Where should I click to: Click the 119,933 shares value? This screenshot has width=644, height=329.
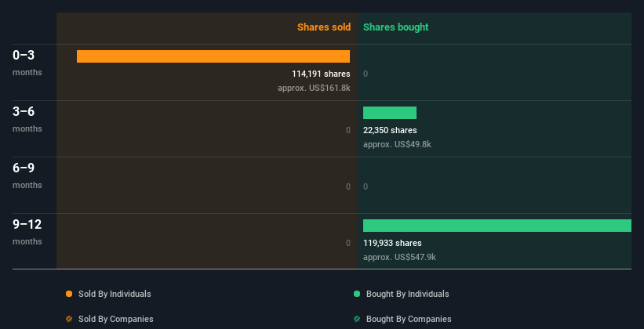pyautogui.click(x=392, y=243)
